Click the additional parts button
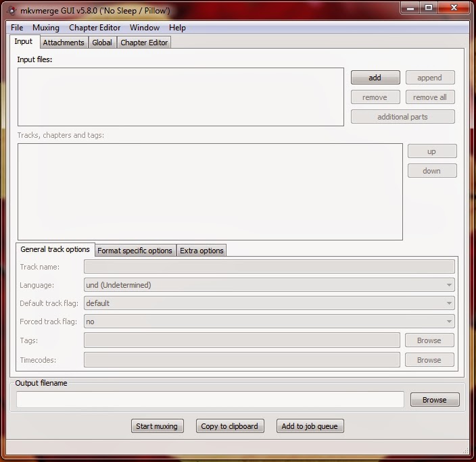This screenshot has height=462, width=476. pyautogui.click(x=402, y=117)
